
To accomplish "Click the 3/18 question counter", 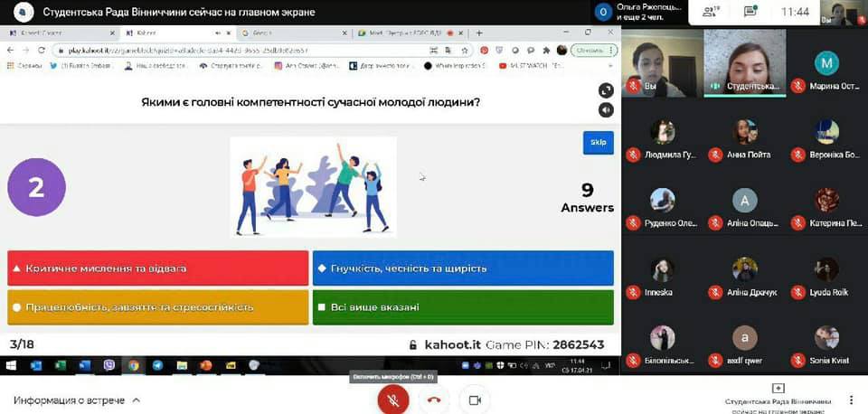I will click(x=22, y=344).
